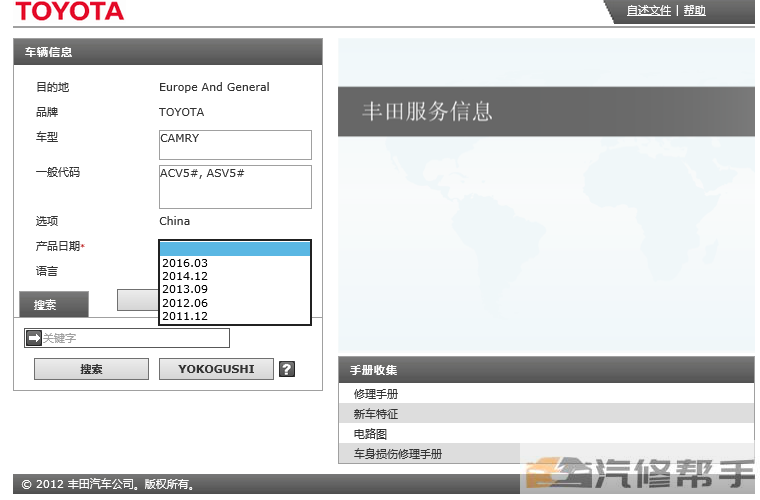This screenshot has height=500, width=760.
Task: Click the TOYOTA logo
Action: pos(69,11)
